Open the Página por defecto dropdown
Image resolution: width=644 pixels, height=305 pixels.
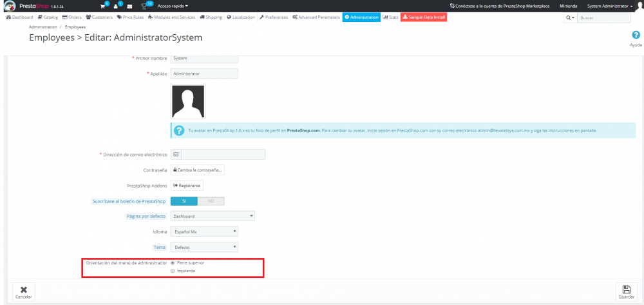pos(213,216)
